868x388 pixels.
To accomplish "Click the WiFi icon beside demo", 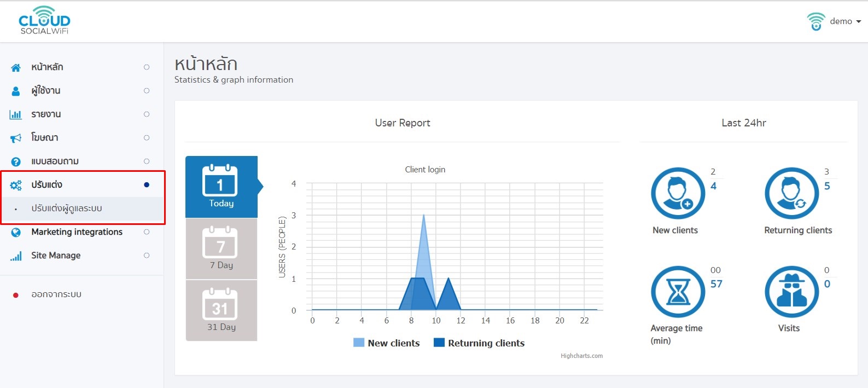I will click(816, 21).
